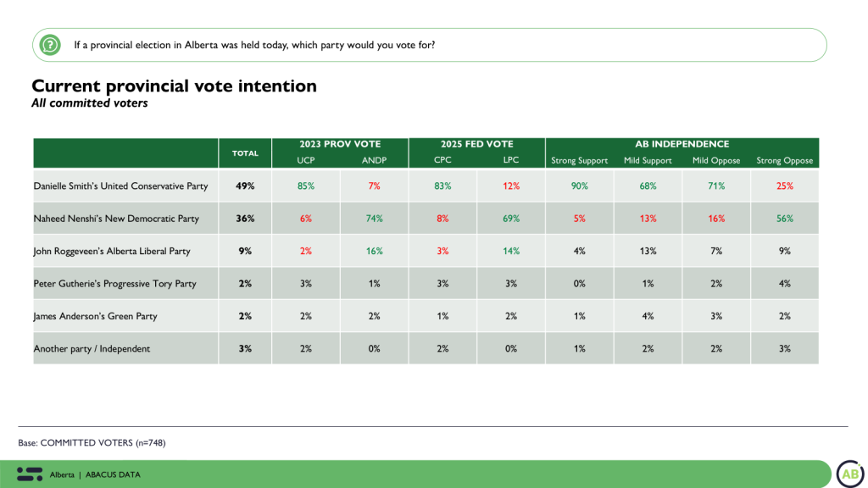The width and height of the screenshot is (868, 488).
Task: Select the 2023 PROV VOTE header
Action: [339, 144]
